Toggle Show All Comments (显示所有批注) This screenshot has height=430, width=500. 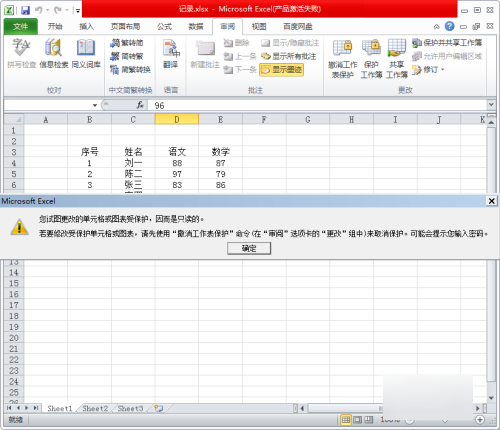coord(288,56)
